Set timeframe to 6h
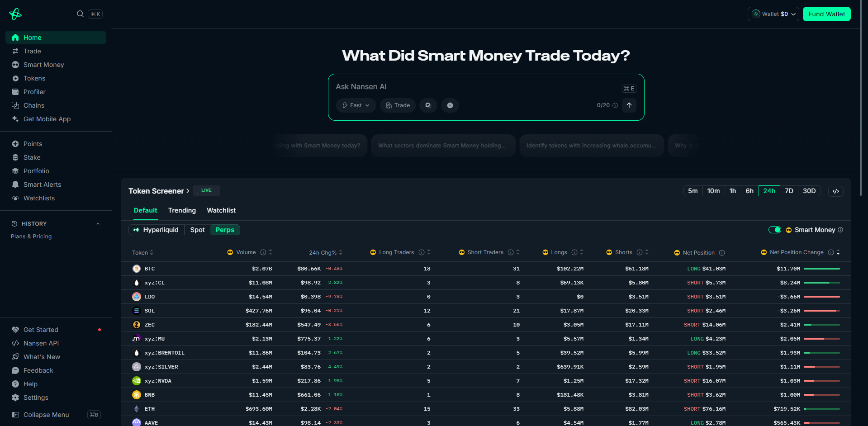This screenshot has height=426, width=868. (x=749, y=191)
